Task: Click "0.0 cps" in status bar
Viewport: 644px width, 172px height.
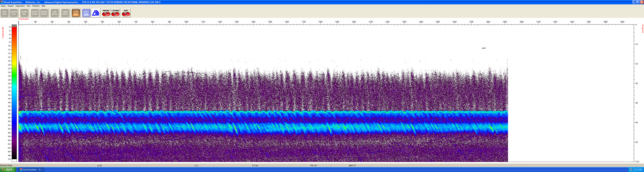Action: [x=255, y=165]
